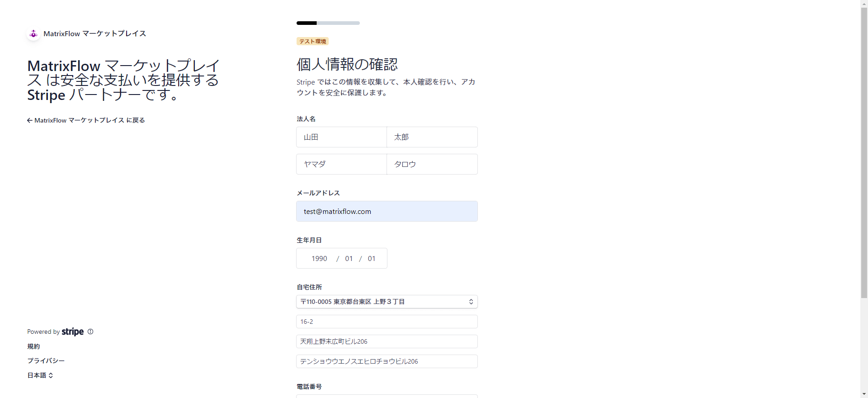868x398 pixels.
Task: Click the テンショウウエノスエヒロチョウビル206 kana field
Action: coord(387,361)
